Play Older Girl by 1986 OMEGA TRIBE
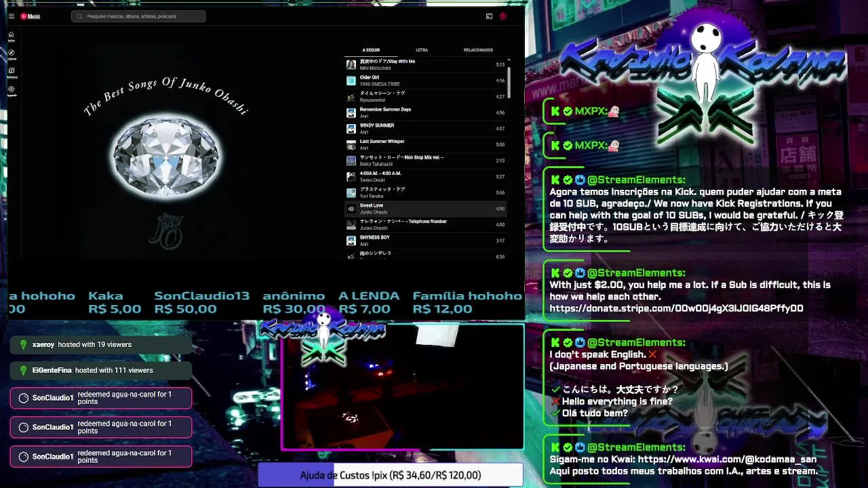Image resolution: width=868 pixels, height=488 pixels. [x=425, y=81]
